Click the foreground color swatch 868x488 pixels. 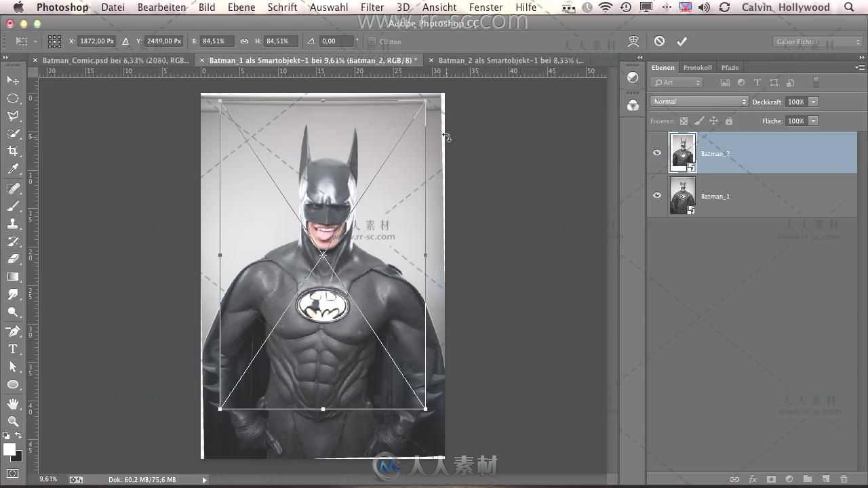tap(9, 449)
